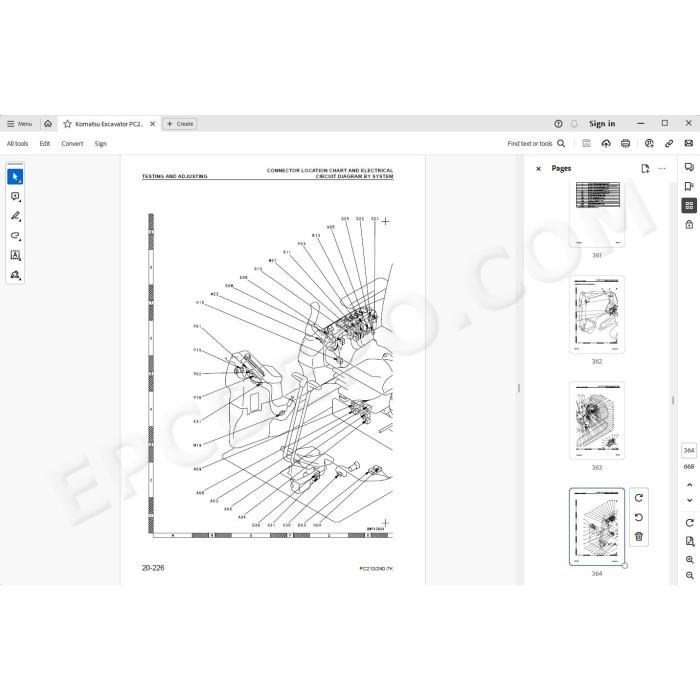The width and height of the screenshot is (700, 700).
Task: Click Find text or tools search
Action: pos(536,143)
